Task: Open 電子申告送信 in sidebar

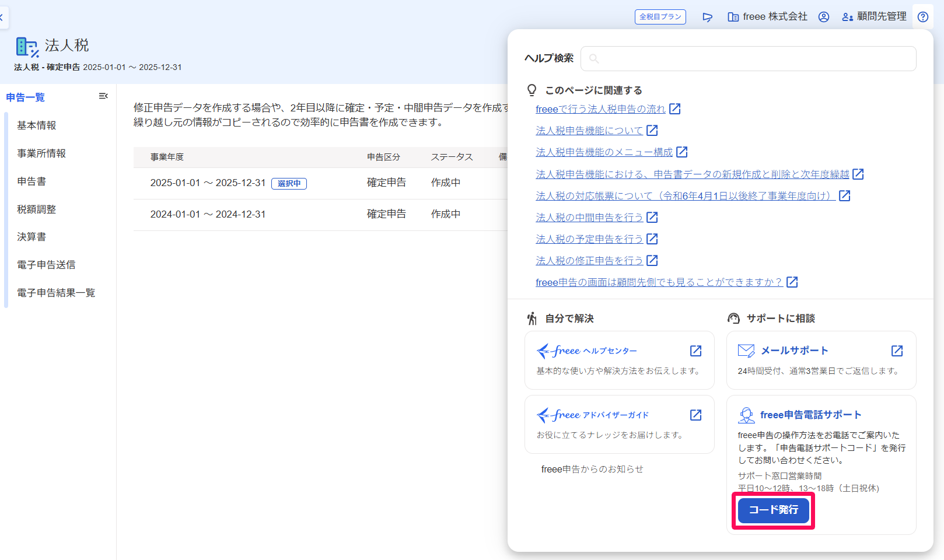Action: pos(46,265)
